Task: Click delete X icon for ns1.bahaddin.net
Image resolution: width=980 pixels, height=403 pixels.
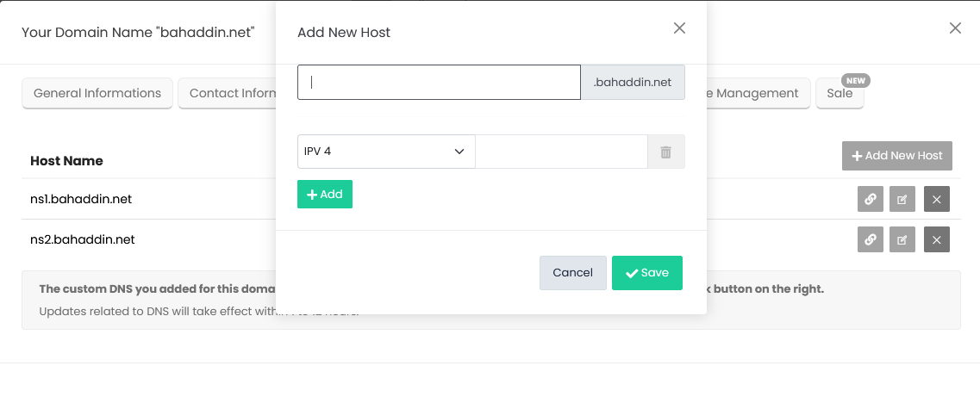Action: pyautogui.click(x=936, y=199)
